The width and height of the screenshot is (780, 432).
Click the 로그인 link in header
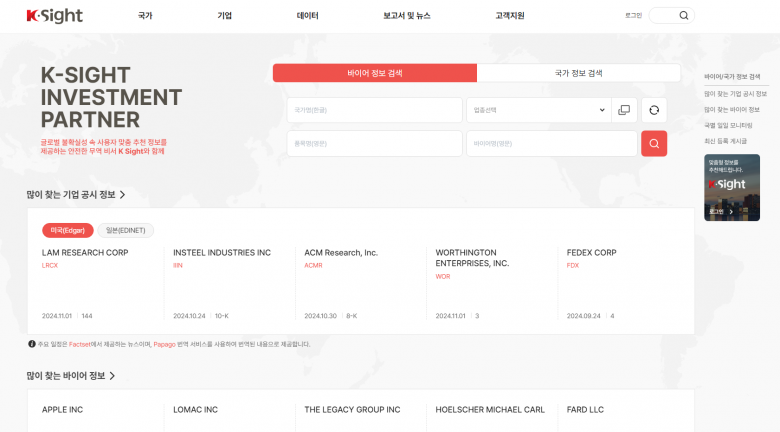tap(633, 15)
